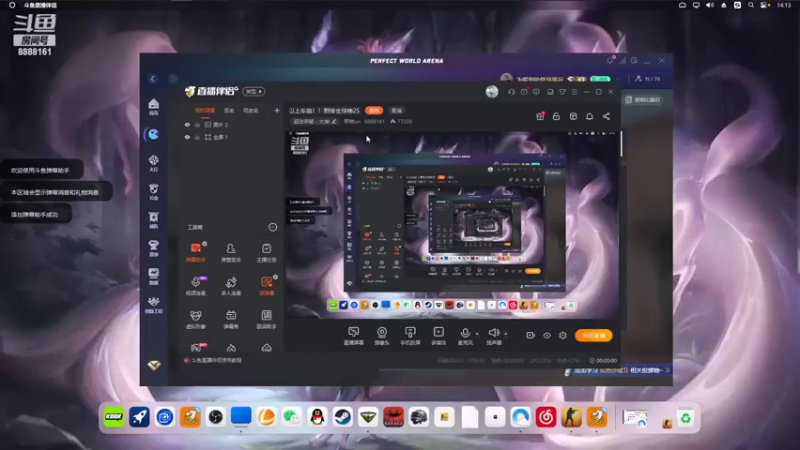Click the orange 关闭直播 button
This screenshot has height=450, width=800.
tap(593, 335)
